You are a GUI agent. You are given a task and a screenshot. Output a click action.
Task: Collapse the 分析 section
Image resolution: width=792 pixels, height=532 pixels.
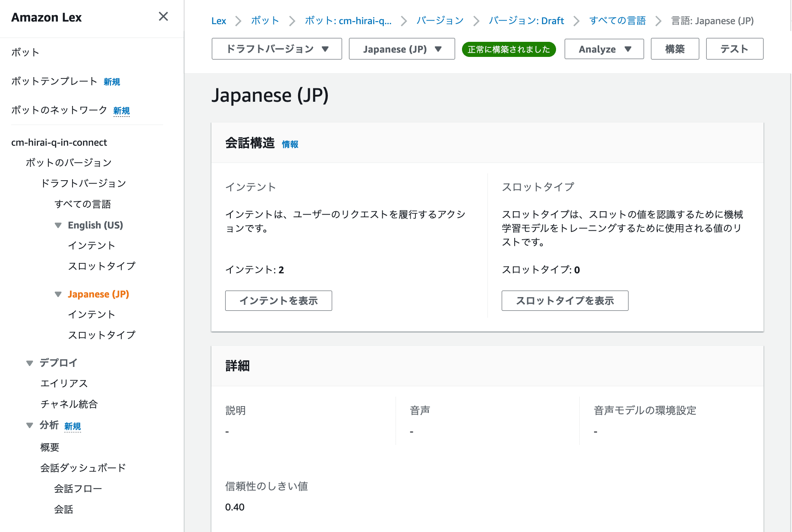29,425
